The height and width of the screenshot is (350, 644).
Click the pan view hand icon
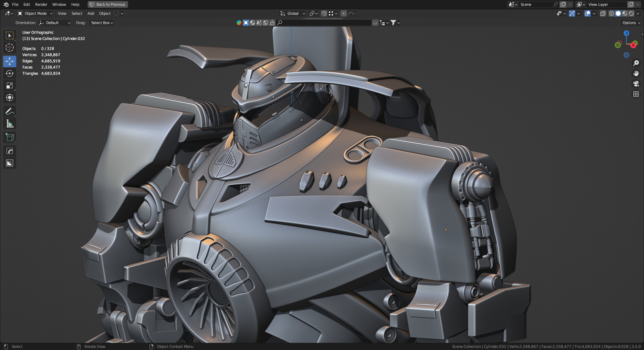(636, 73)
